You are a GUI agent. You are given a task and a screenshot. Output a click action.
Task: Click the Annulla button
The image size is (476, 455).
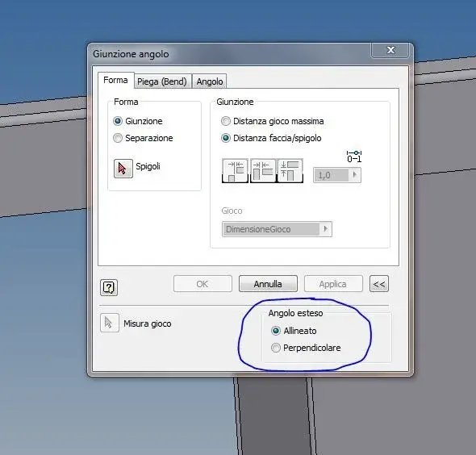[x=268, y=284]
